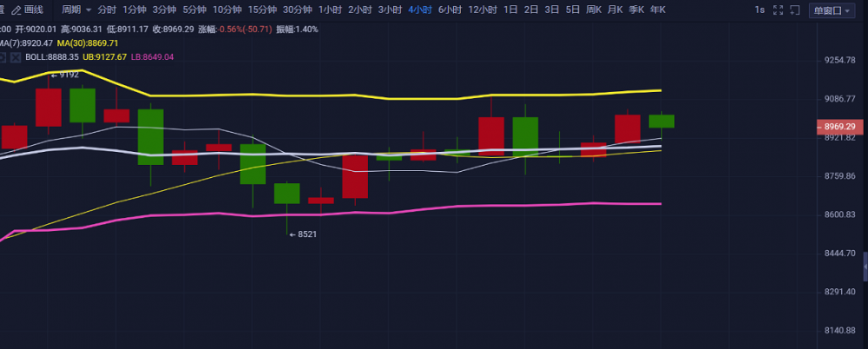Click the 12小时 timeframe button

[x=483, y=10]
